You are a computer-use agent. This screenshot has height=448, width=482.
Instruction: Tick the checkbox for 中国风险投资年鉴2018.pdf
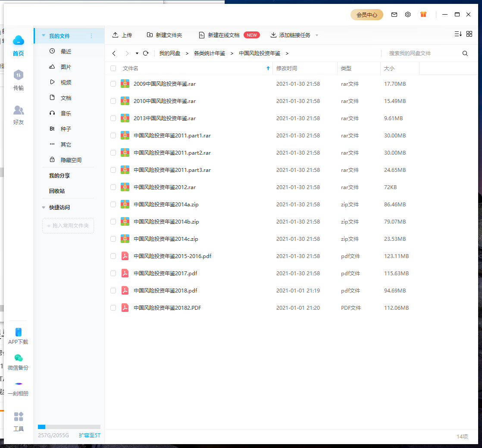click(113, 290)
